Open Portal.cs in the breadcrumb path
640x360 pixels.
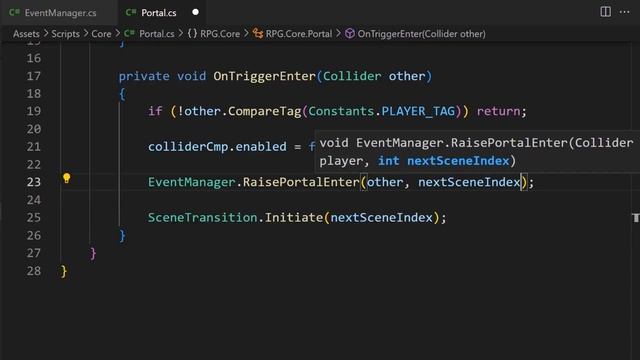157,34
